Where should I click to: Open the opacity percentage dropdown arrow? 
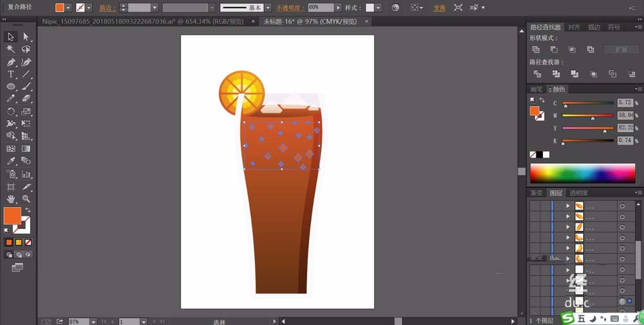click(338, 8)
